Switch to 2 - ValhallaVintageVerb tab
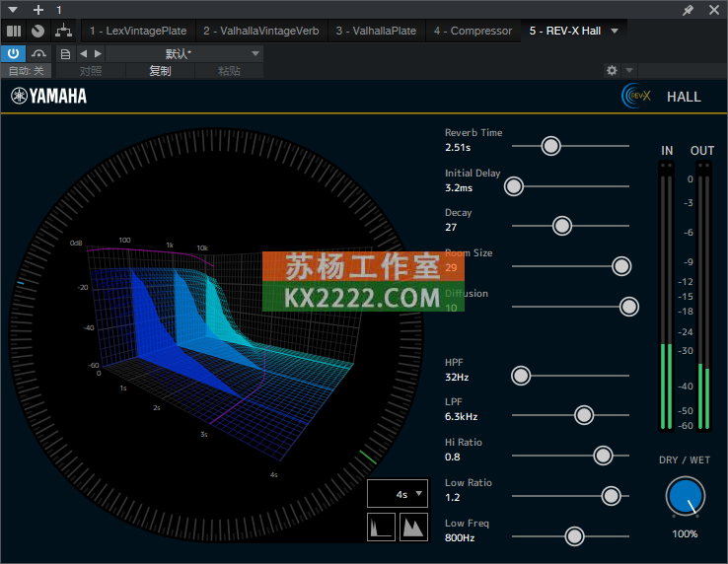Viewport: 728px width, 564px height. (261, 32)
